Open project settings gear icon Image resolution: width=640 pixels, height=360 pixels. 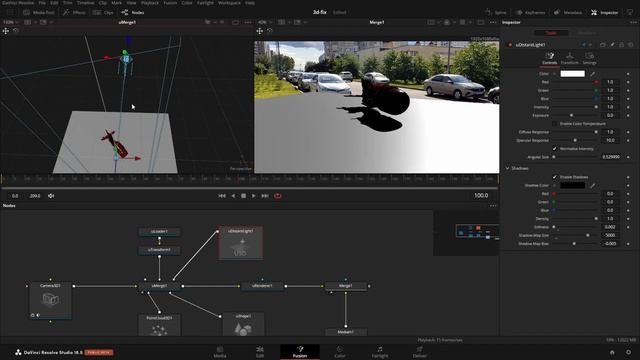pyautogui.click(x=629, y=352)
